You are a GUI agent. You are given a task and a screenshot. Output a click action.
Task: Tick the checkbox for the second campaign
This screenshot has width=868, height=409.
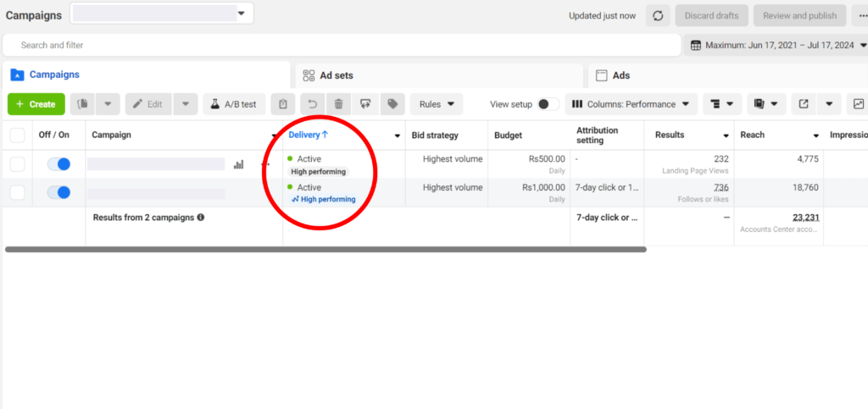(x=17, y=193)
